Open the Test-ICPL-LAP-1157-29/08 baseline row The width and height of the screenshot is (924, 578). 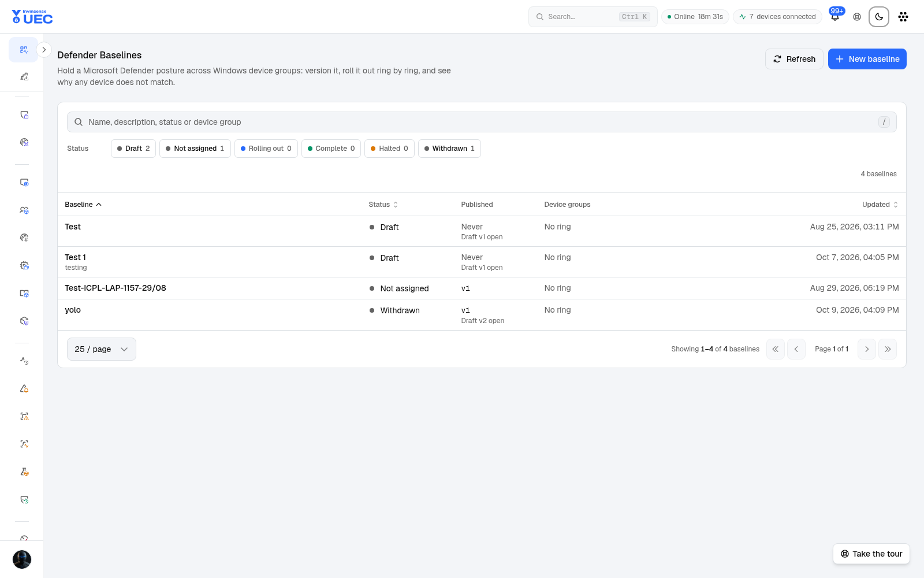pos(482,288)
